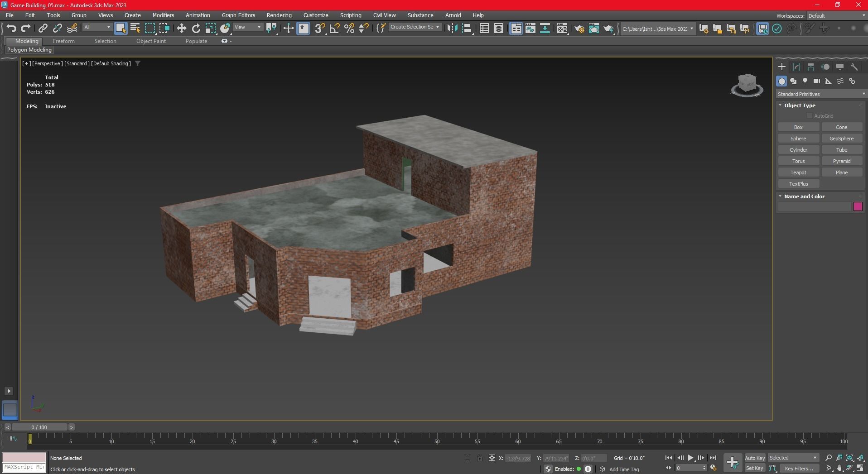
Task: Open the Workspaces Default dropdown
Action: pyautogui.click(x=836, y=16)
